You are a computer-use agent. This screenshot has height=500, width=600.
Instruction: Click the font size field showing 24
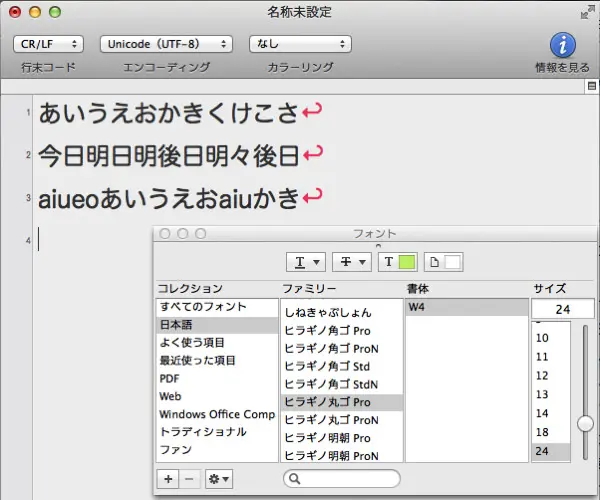coord(562,309)
